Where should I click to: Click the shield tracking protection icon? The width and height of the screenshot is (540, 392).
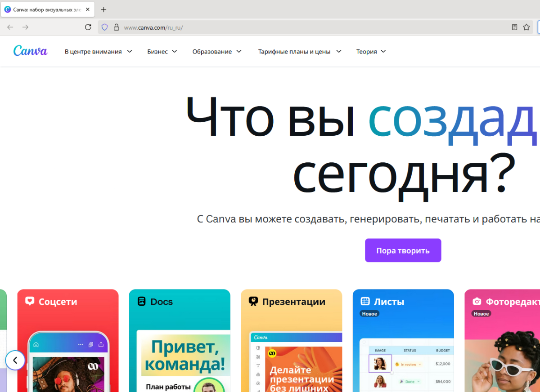(104, 27)
